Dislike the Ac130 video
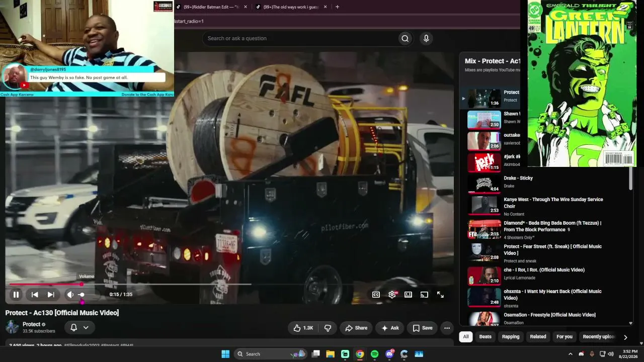This screenshot has height=362, width=644. [x=328, y=328]
